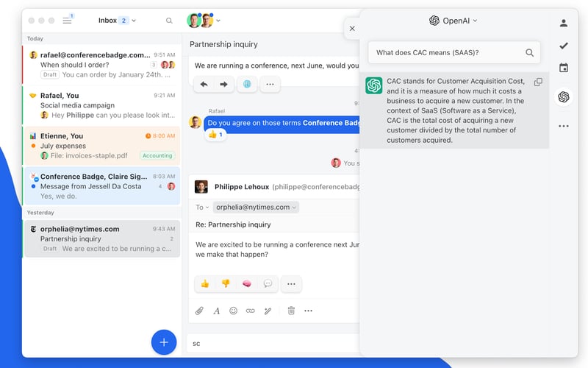Click Rafael's avatar beside chat message
This screenshot has width=588, height=368.
[195, 122]
